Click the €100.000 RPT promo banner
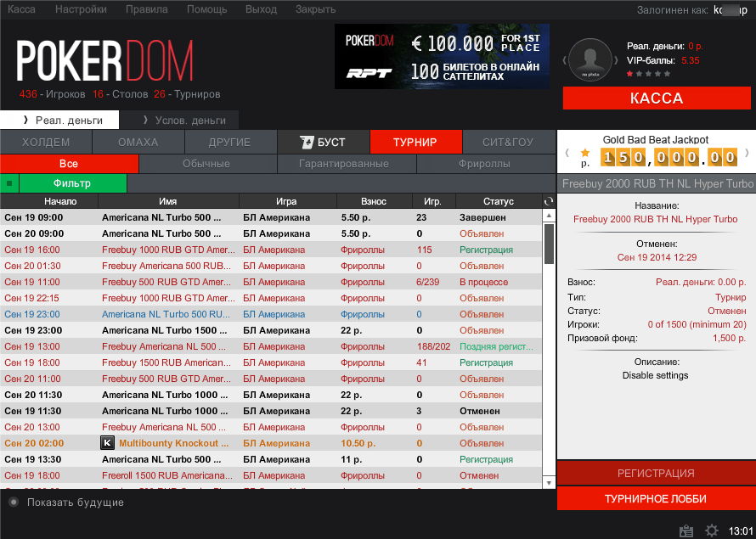This screenshot has height=539, width=756. (442, 57)
